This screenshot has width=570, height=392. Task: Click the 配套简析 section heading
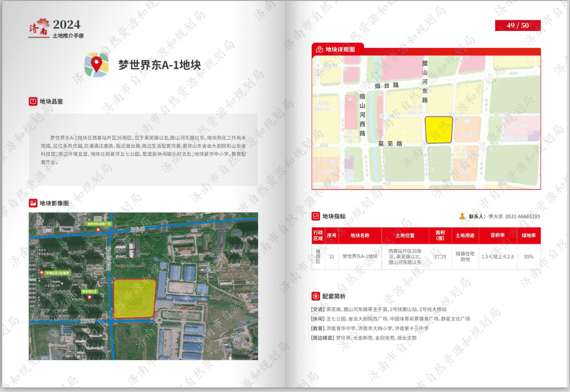[x=334, y=296]
